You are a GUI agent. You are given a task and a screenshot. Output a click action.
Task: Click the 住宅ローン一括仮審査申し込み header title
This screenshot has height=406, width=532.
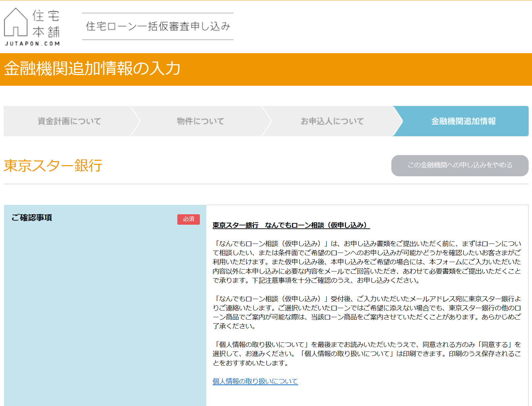(x=158, y=26)
